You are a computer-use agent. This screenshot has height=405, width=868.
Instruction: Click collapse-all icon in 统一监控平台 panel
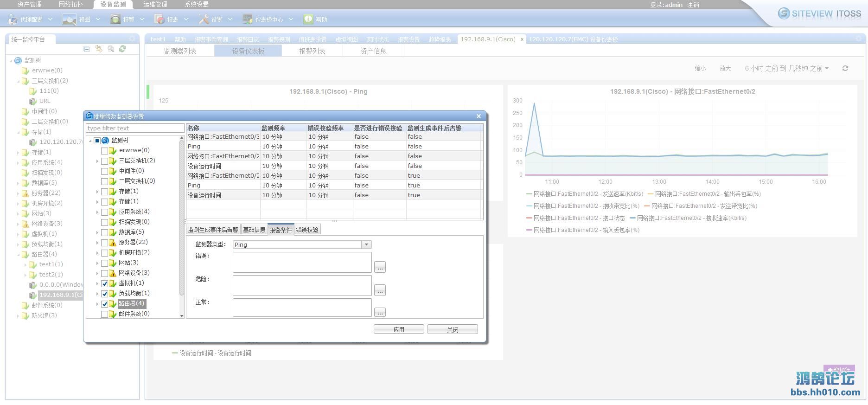[87, 49]
